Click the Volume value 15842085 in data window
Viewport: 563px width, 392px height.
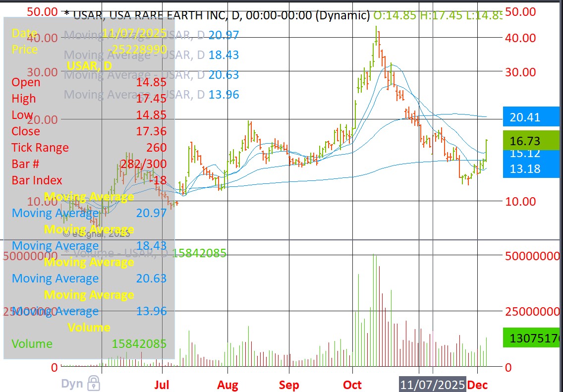[x=139, y=344]
